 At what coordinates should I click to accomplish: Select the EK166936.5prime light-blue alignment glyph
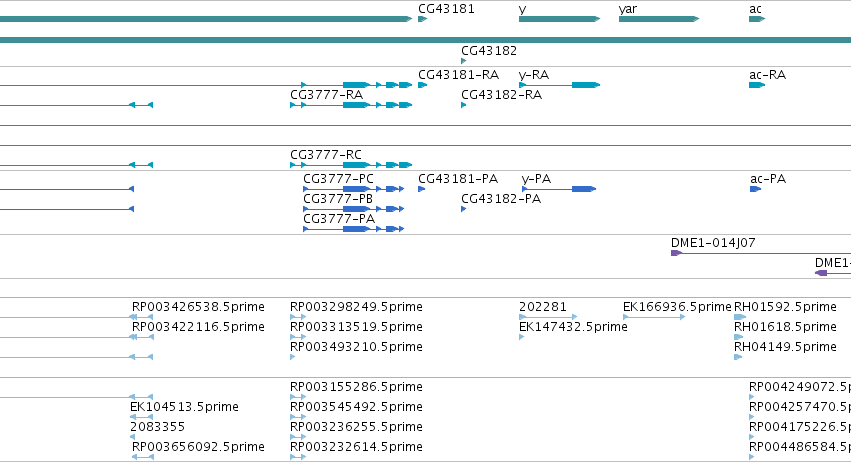(x=654, y=317)
